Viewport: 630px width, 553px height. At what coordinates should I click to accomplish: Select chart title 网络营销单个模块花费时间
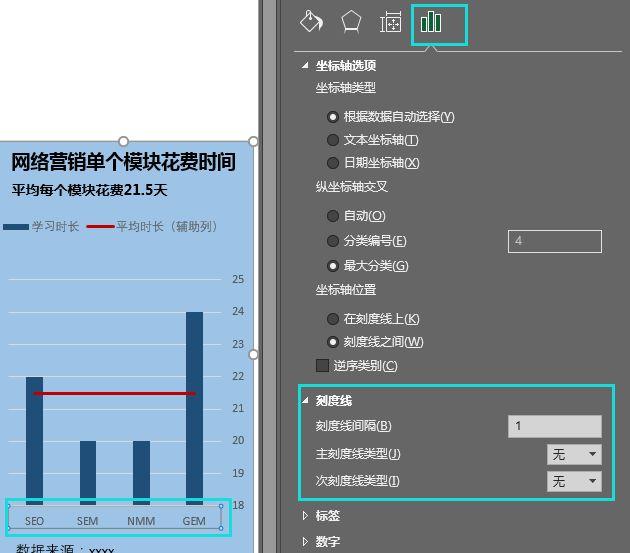[123, 162]
